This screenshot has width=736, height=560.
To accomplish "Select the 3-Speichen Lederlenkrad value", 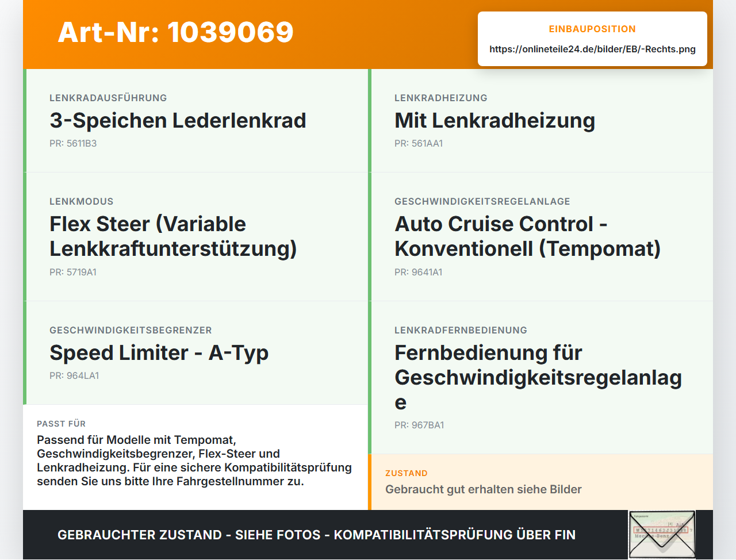I will [178, 120].
